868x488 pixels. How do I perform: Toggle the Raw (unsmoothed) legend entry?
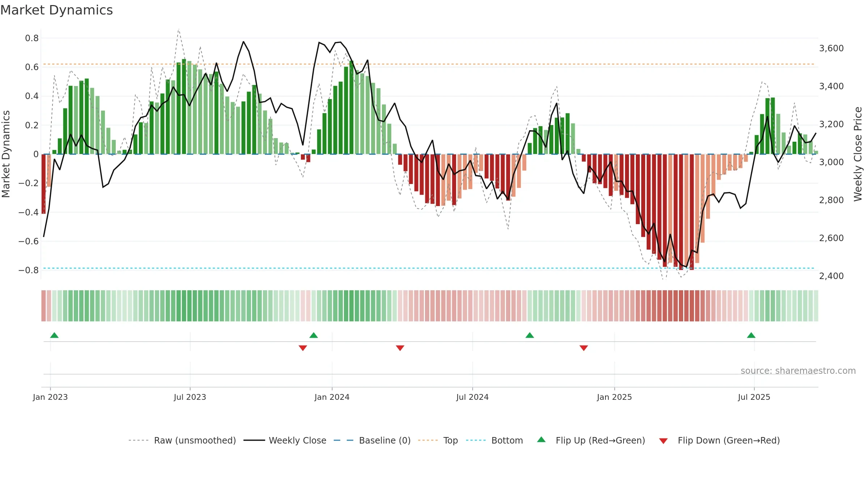click(182, 440)
